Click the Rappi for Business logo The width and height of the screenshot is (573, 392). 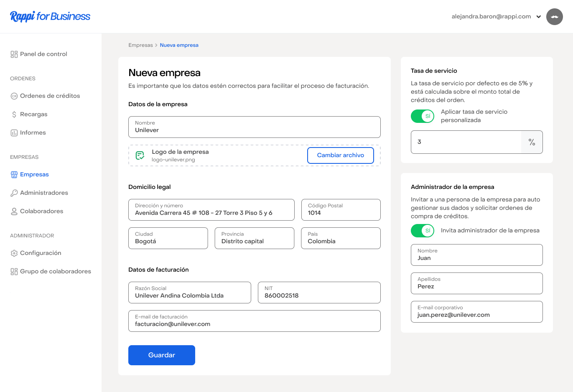50,16
